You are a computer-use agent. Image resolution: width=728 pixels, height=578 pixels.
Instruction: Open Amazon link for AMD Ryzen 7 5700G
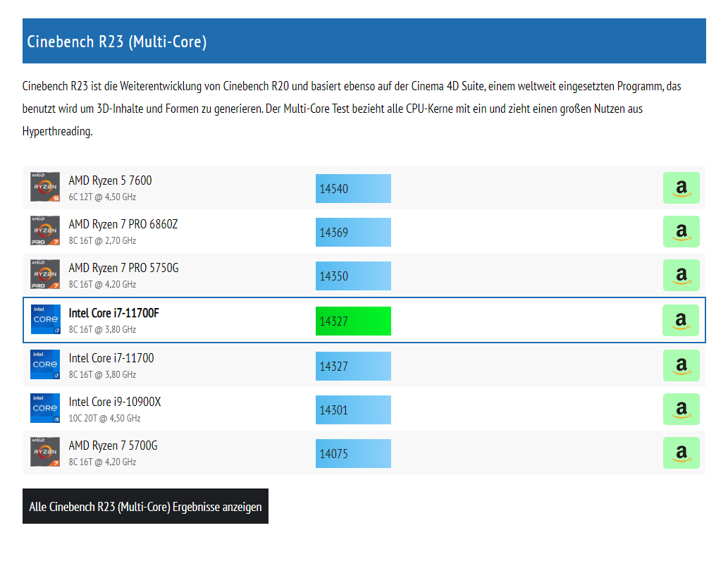681,453
